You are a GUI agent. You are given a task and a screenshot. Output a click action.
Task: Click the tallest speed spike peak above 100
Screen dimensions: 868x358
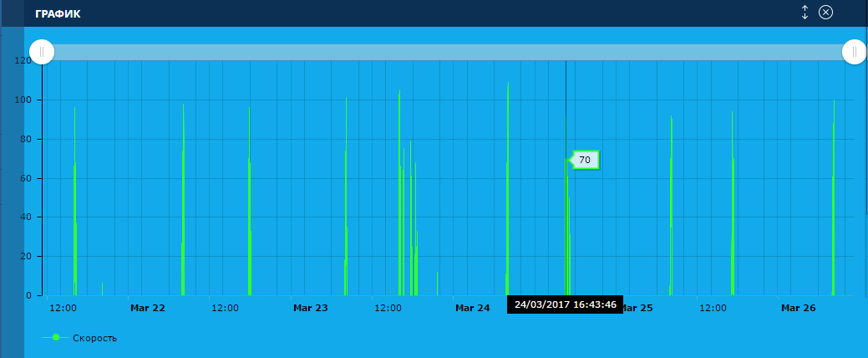point(508,83)
